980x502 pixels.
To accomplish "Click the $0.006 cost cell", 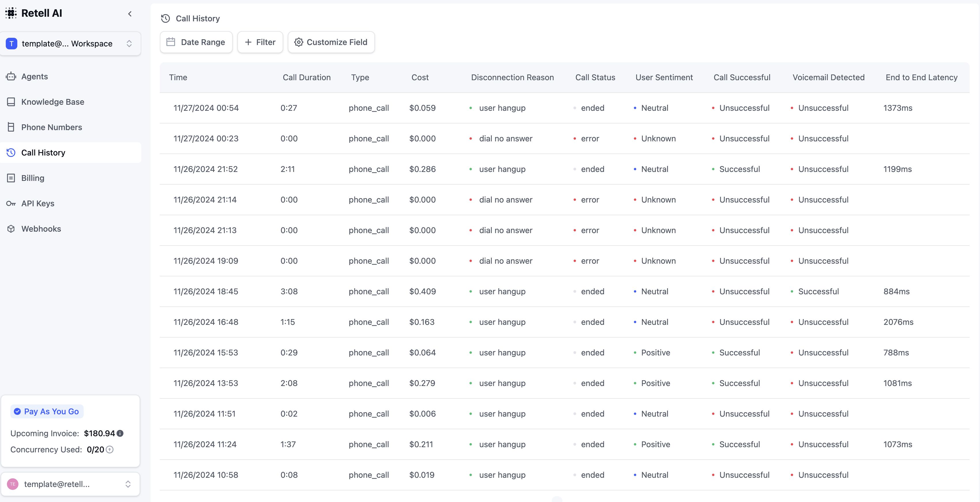I will point(422,414).
